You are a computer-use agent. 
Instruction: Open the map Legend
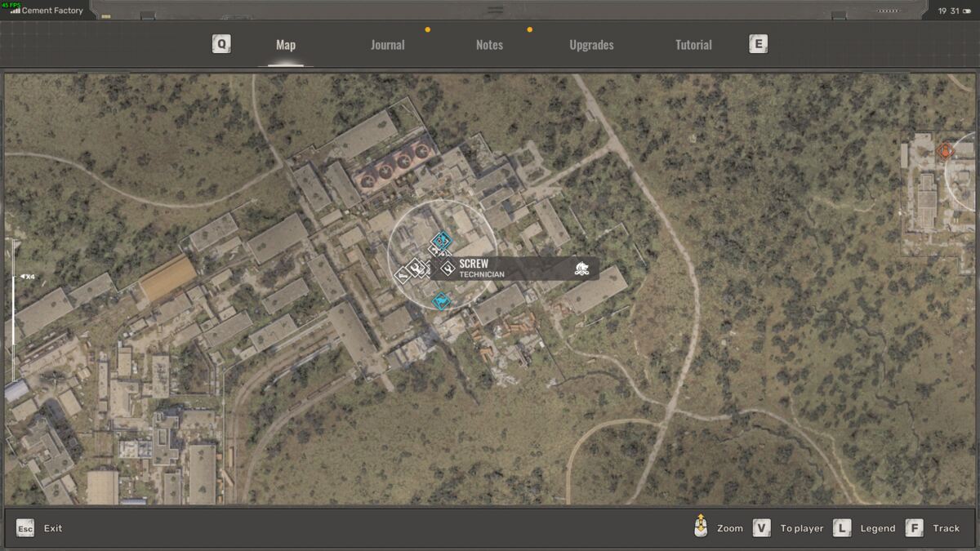(878, 528)
